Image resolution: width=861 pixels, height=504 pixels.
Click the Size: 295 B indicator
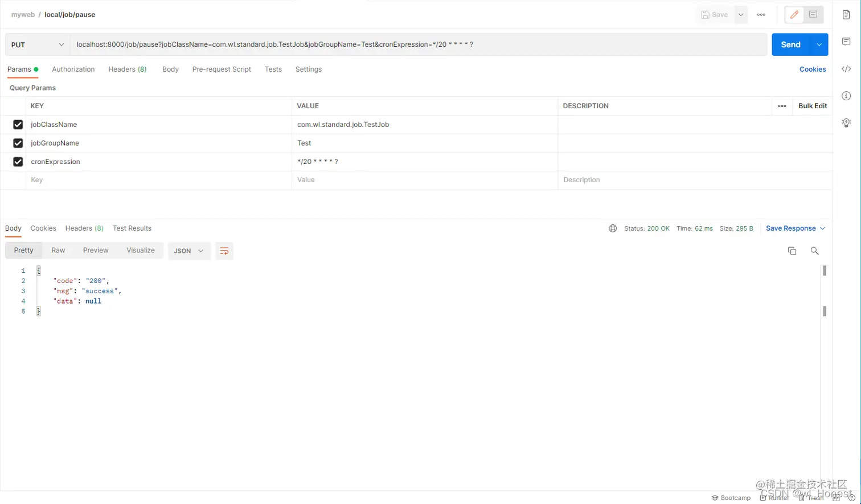tap(736, 228)
